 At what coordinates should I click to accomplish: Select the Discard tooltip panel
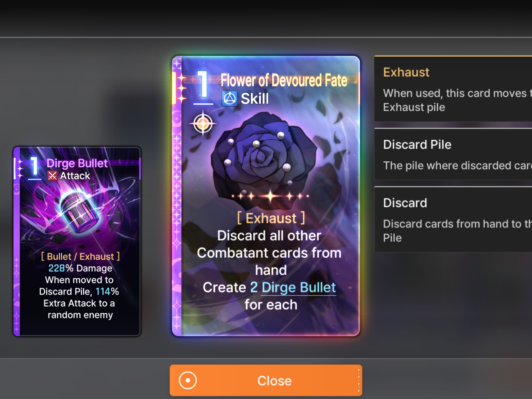[453, 219]
